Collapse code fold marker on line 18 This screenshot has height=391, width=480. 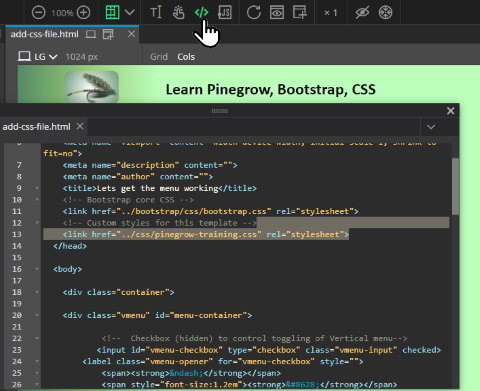click(37, 292)
